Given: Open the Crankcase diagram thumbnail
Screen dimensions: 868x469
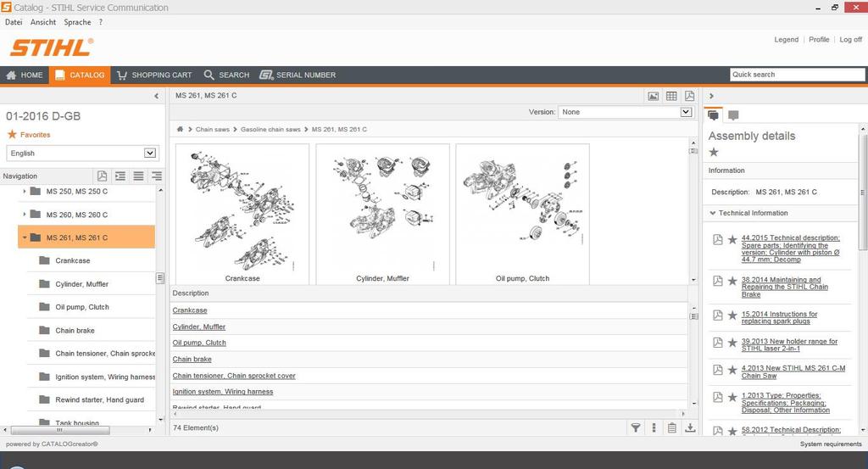Looking at the screenshot, I should [x=242, y=215].
